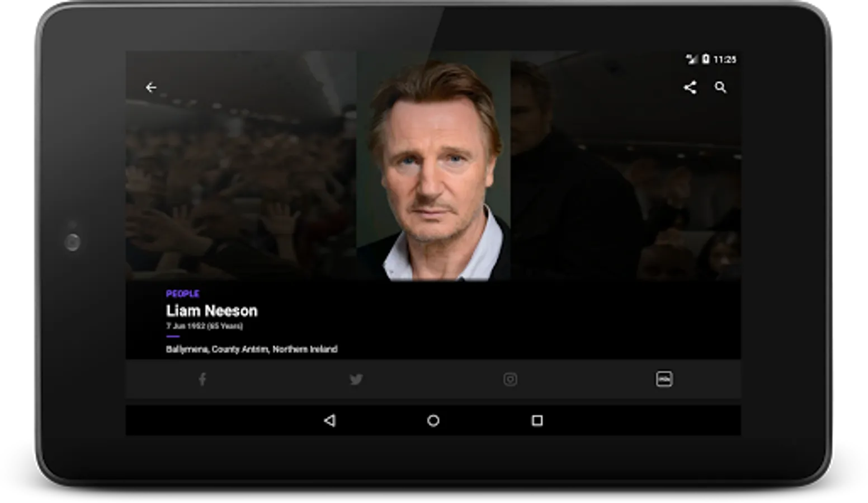Open the Twitter profile link icon
The image size is (868, 503).
356,379
